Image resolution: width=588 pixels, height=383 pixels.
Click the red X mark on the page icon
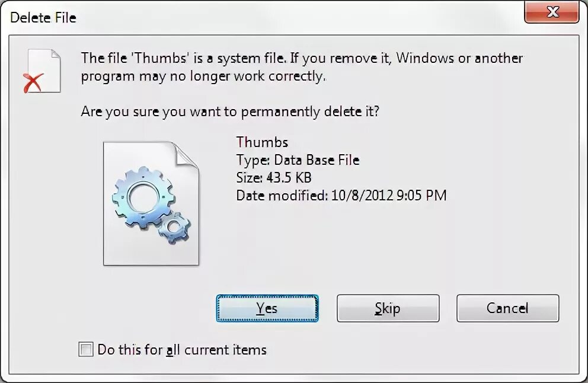(x=33, y=82)
